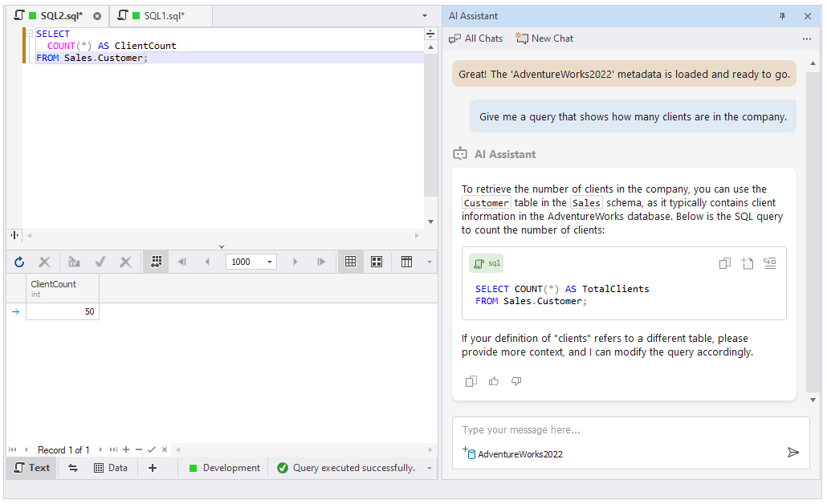The height and width of the screenshot is (504, 827).
Task: Open All Chats list
Action: click(x=475, y=39)
